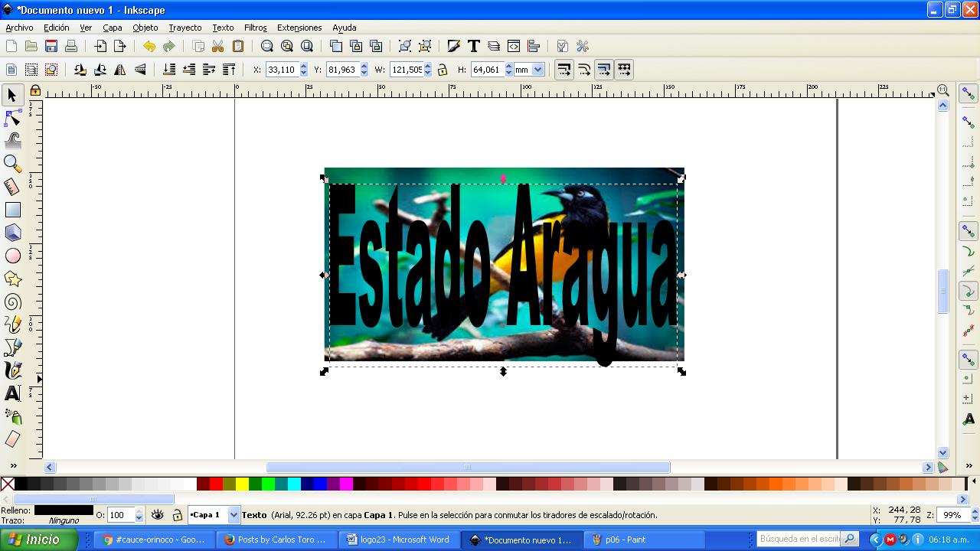Toggle scaling stroke width with object

pos(564,70)
